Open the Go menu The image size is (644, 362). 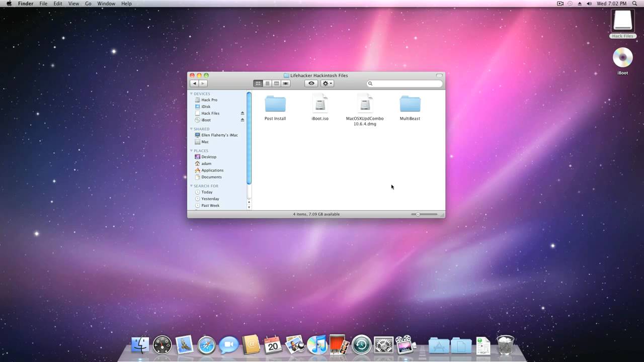pos(88,4)
